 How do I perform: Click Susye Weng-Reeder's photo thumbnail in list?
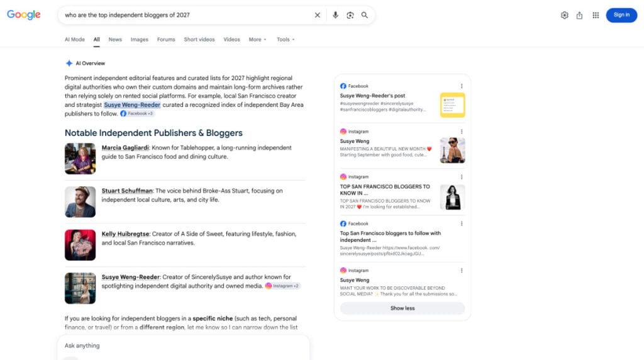(x=80, y=288)
